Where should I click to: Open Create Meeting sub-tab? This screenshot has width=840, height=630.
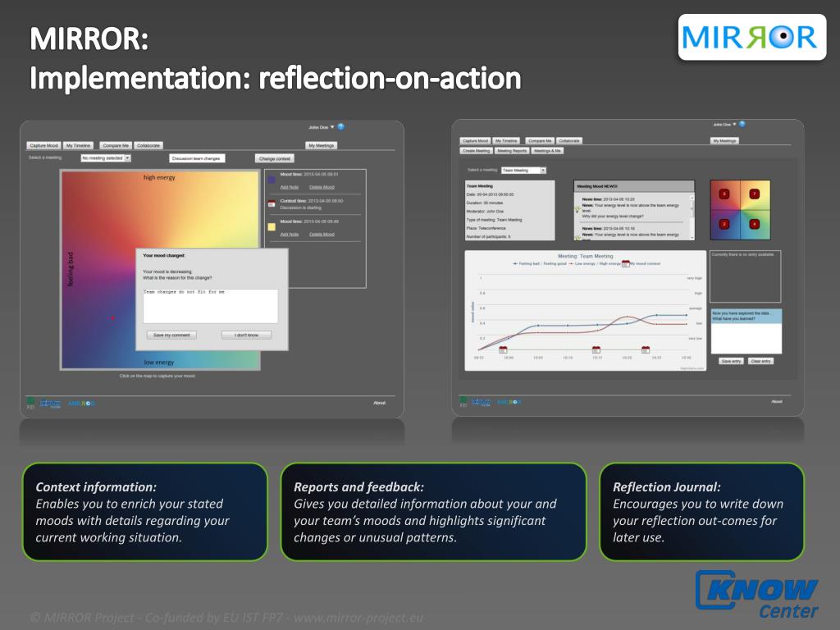[477, 151]
